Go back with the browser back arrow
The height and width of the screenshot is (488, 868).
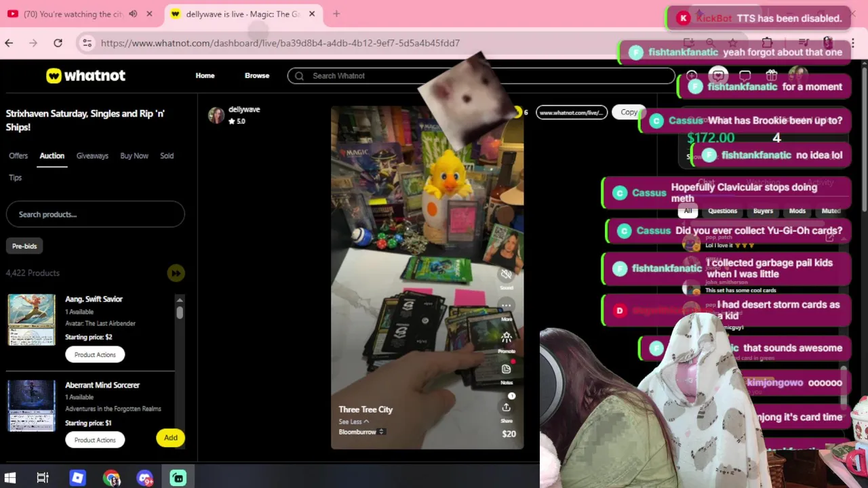pos(9,43)
